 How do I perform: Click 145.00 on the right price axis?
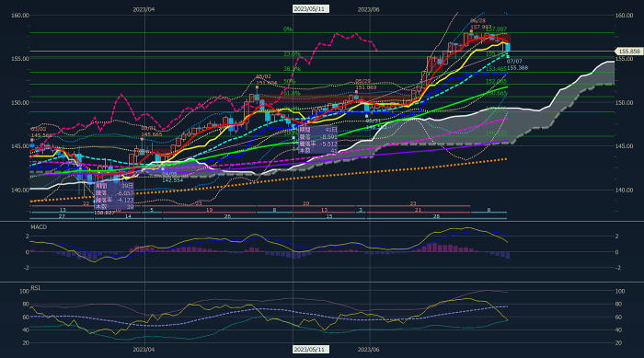click(624, 146)
